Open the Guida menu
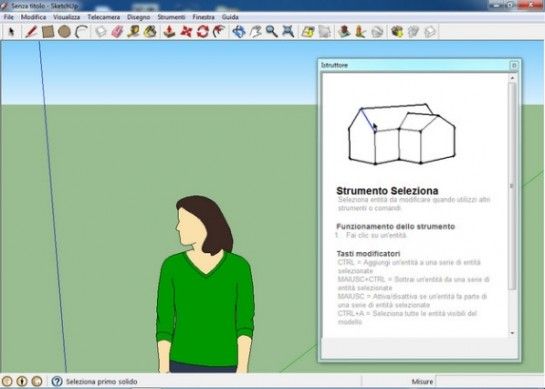 (x=230, y=17)
